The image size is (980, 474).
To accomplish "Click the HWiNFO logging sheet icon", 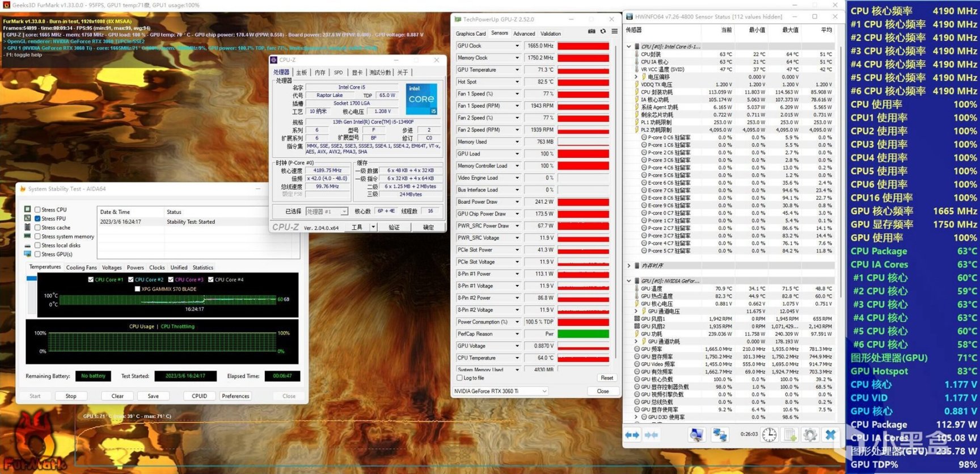I will [789, 435].
